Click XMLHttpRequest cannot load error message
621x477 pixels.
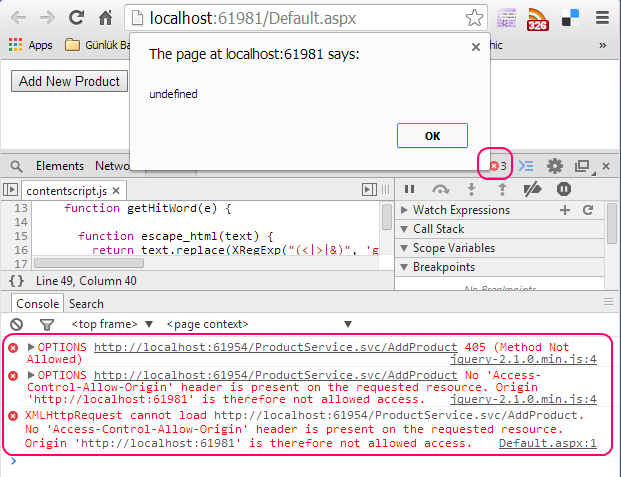(x=304, y=429)
